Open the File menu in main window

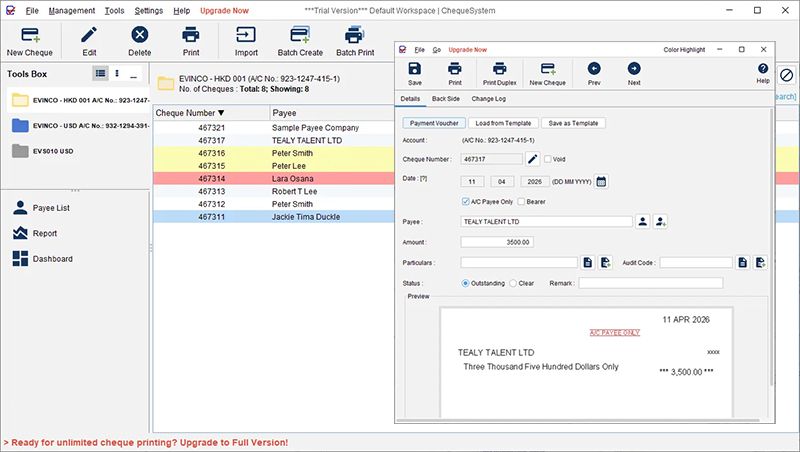32,11
